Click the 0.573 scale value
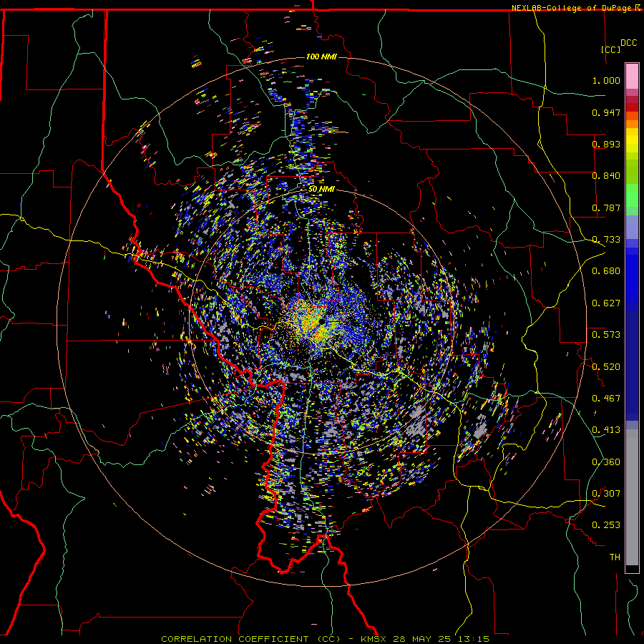The height and width of the screenshot is (644, 644). 606,335
